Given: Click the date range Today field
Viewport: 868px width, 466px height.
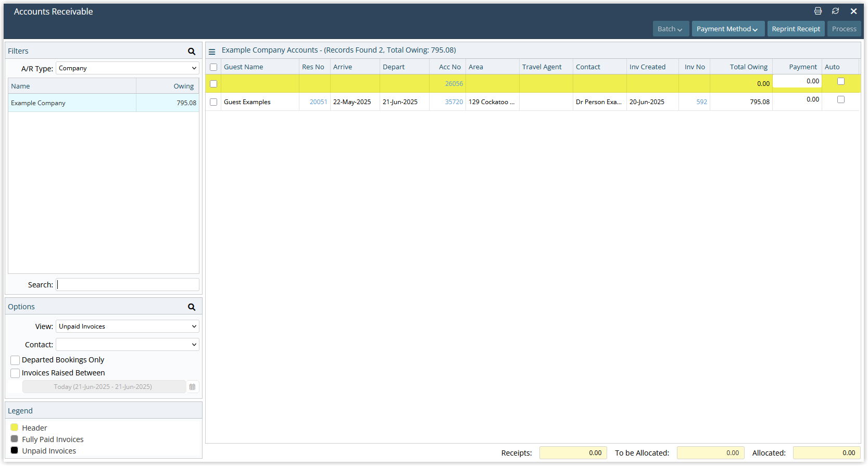Looking at the screenshot, I should click(x=104, y=387).
